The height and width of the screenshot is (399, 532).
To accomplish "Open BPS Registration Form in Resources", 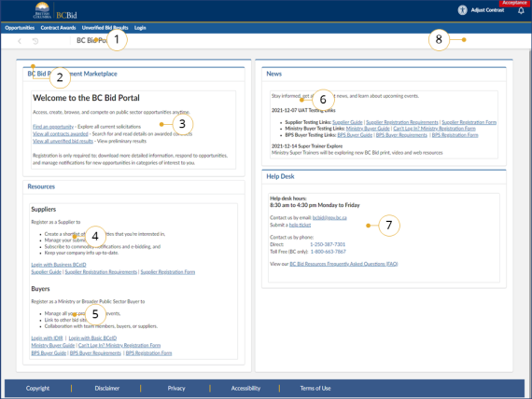I will pos(148,353).
